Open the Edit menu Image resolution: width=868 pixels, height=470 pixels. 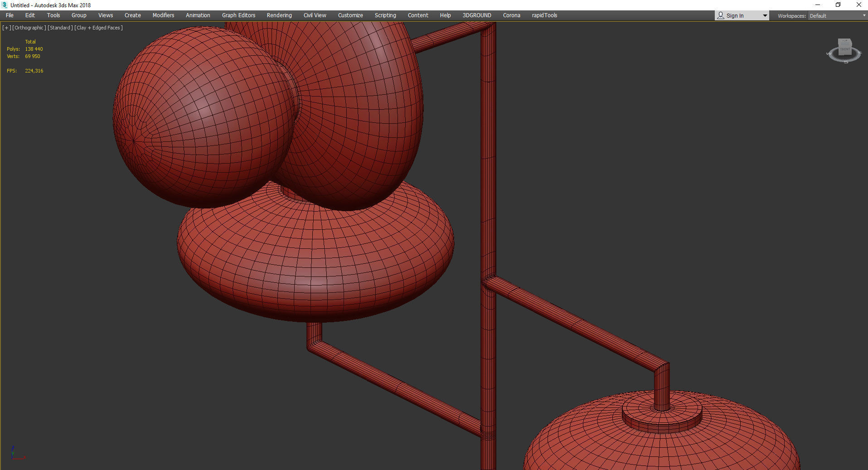[30, 15]
